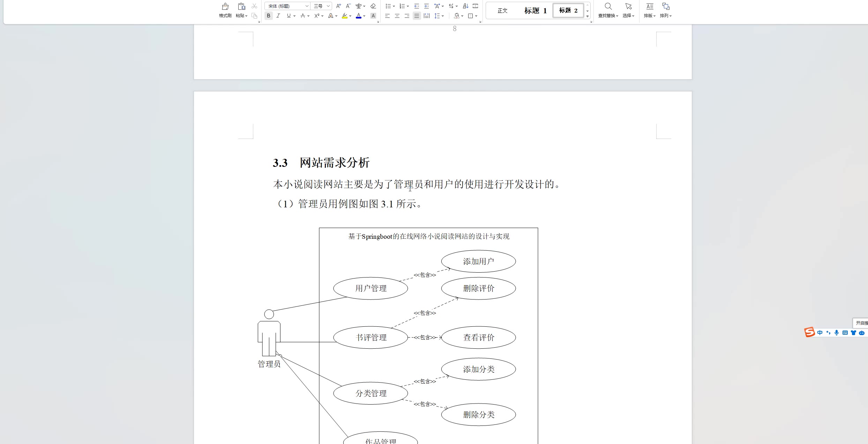The width and height of the screenshot is (868, 444).
Task: Click the Chinese layout (character scaling) icon
Action: click(x=437, y=6)
